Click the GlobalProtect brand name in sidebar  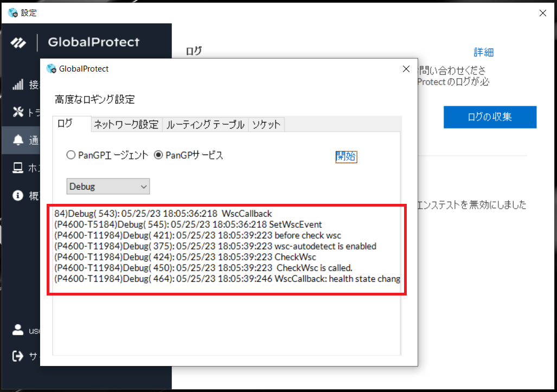[94, 42]
